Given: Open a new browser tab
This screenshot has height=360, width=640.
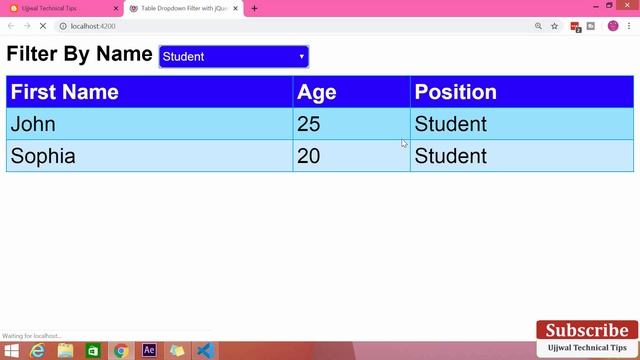Looking at the screenshot, I should (x=254, y=8).
